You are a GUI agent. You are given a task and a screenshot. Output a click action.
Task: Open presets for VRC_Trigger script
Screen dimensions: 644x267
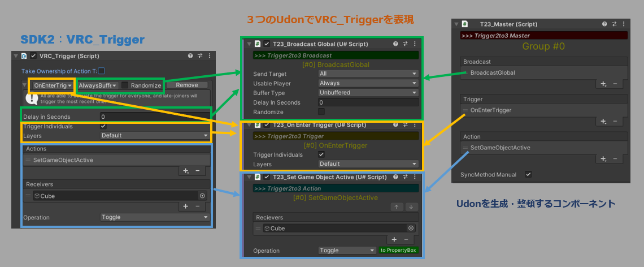[200, 56]
